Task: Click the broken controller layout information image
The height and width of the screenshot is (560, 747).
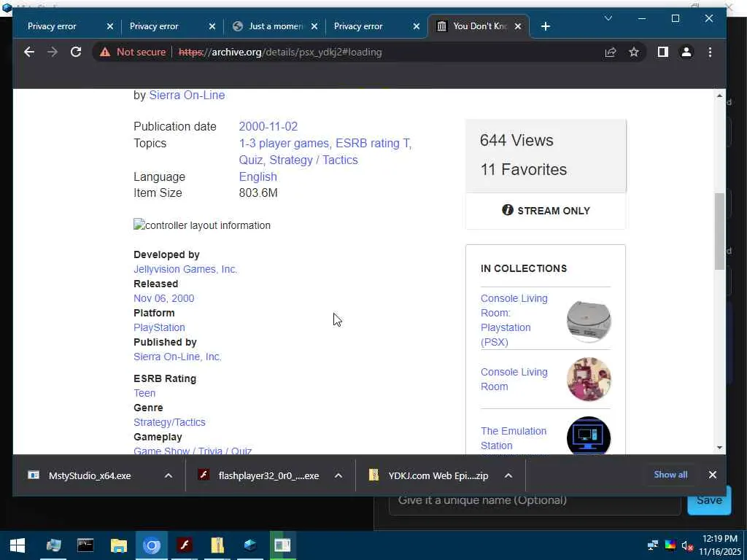Action: (202, 225)
